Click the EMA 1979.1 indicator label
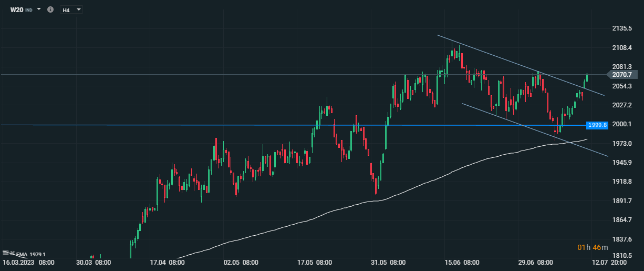 click(31, 254)
